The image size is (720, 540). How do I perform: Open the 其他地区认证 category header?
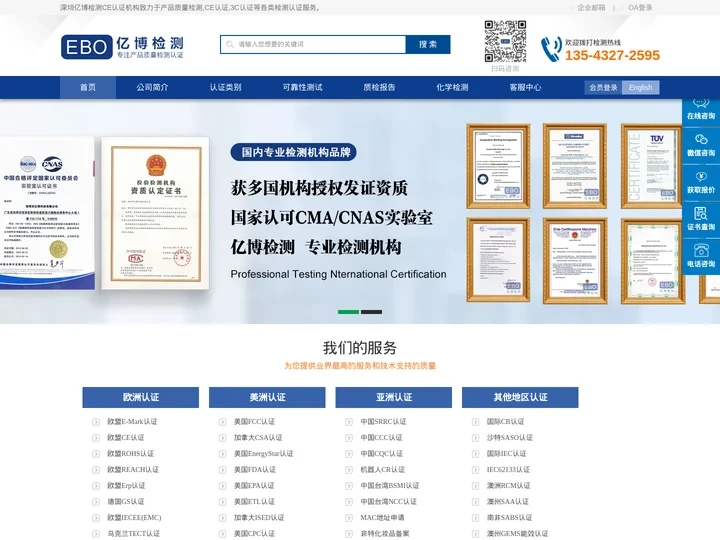pyautogui.click(x=520, y=397)
